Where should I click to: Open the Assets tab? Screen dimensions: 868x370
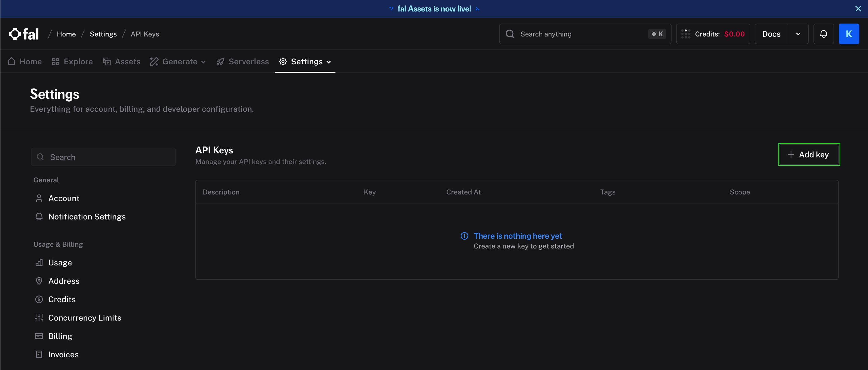pyautogui.click(x=121, y=61)
